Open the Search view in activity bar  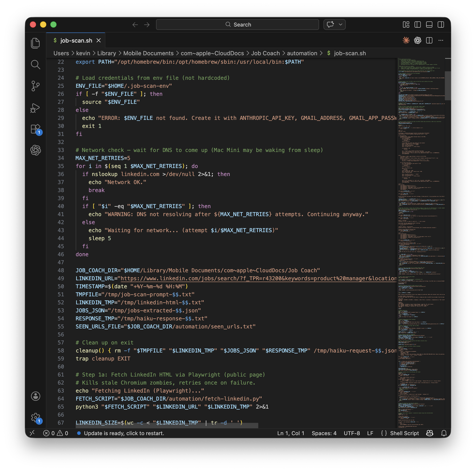[x=35, y=65]
